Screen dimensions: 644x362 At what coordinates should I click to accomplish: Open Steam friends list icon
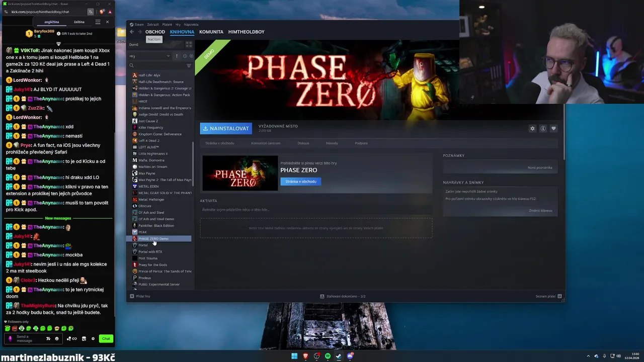559,296
